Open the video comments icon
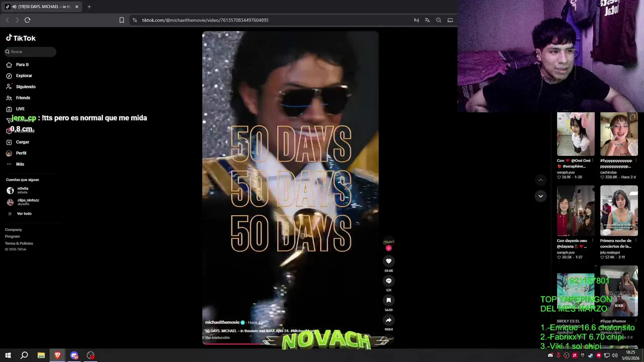Viewport: 644px width, 362px height. 388,281
